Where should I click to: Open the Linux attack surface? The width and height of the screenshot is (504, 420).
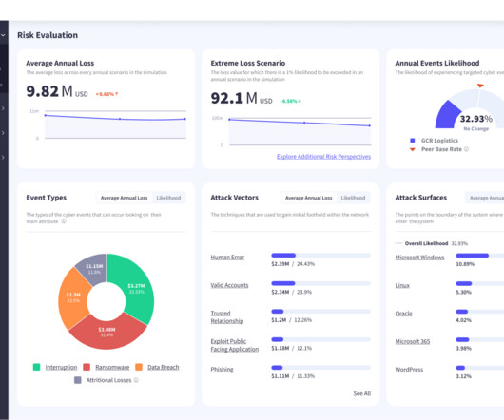tap(402, 285)
